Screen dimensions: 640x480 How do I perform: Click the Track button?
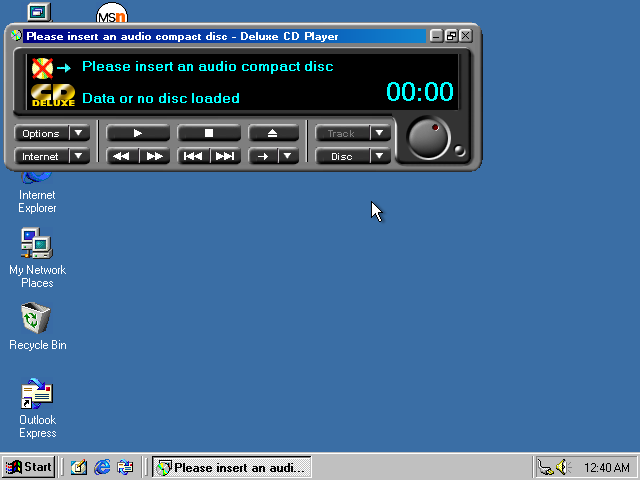tap(342, 133)
